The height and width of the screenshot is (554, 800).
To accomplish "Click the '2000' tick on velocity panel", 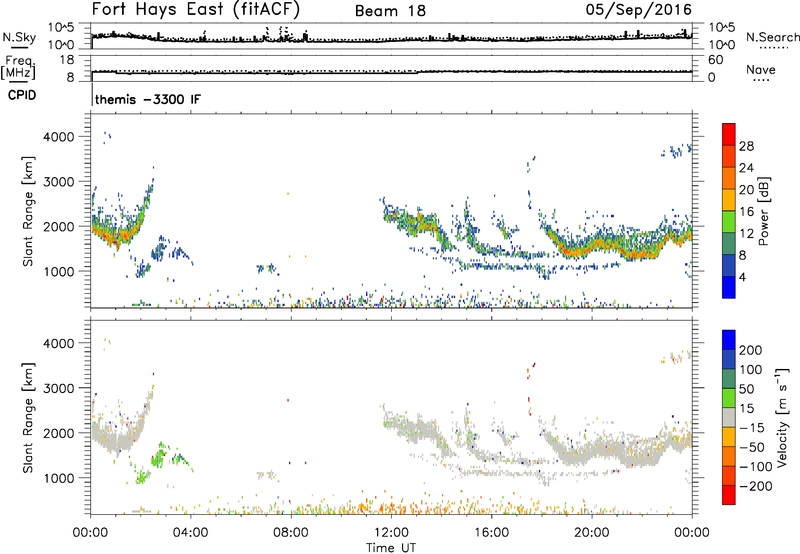I will (x=58, y=433).
